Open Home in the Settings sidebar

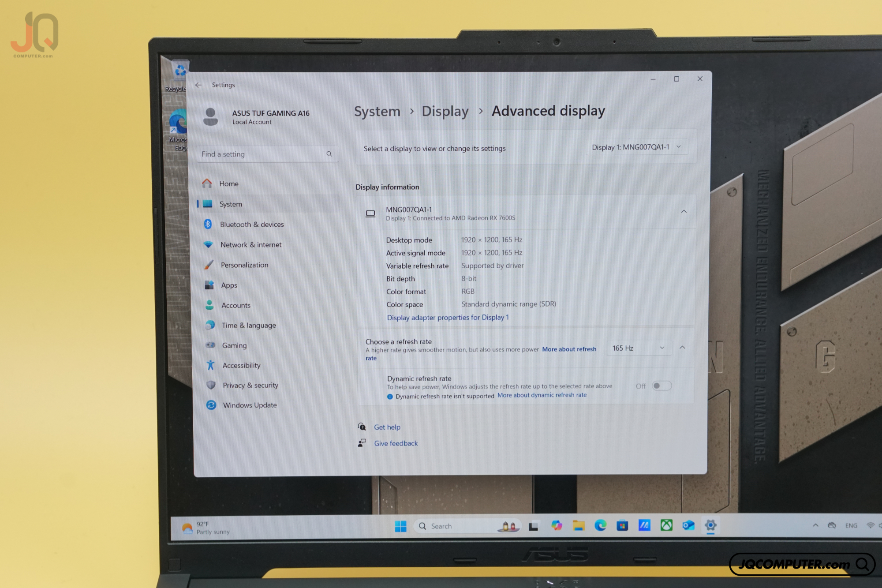(268, 184)
